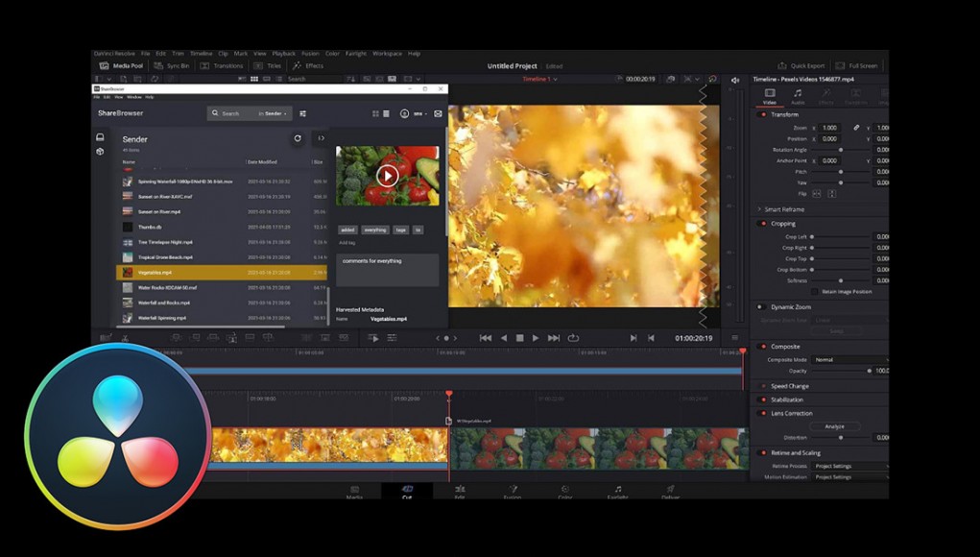
Task: Adjust the Crop Left slider handle
Action: point(812,237)
